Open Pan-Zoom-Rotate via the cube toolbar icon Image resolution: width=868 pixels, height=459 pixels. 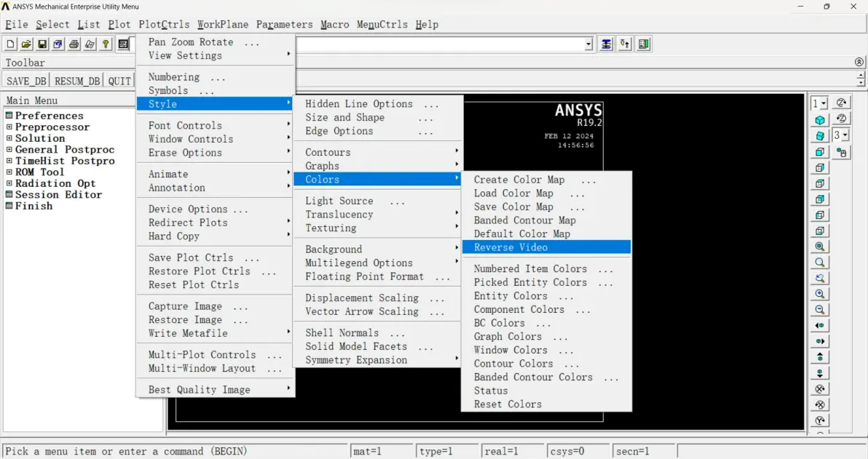(58, 44)
